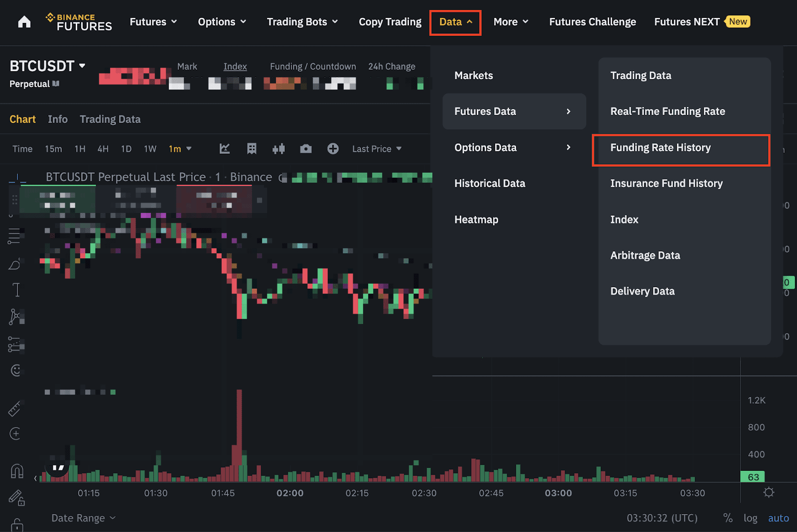797x532 pixels.
Task: Select the ruler measure tool
Action: coord(15,409)
